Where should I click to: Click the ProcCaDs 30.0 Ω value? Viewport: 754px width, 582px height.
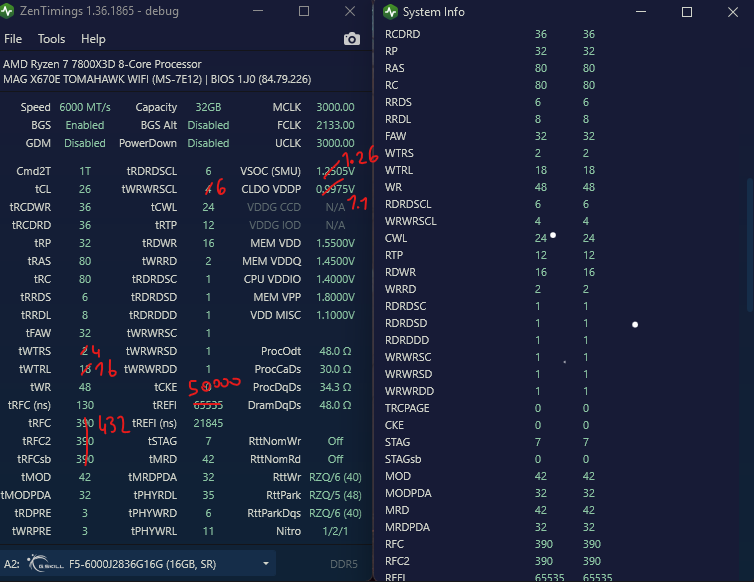pos(335,369)
